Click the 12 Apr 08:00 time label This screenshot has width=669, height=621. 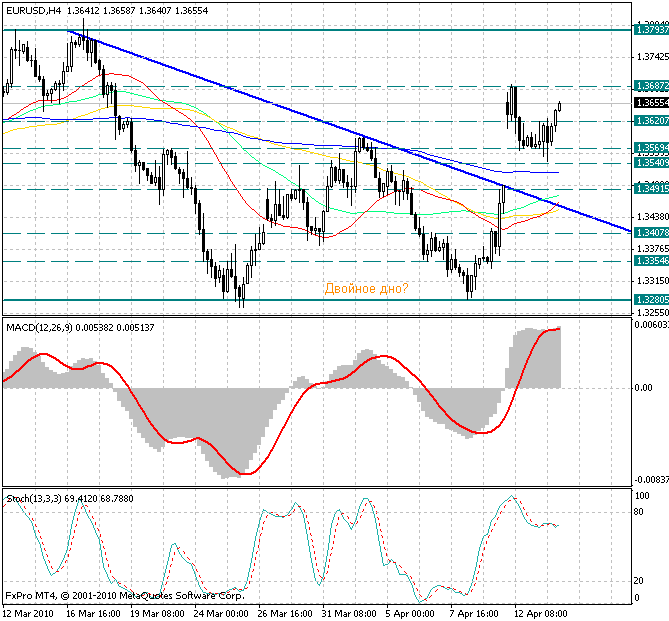point(541,614)
